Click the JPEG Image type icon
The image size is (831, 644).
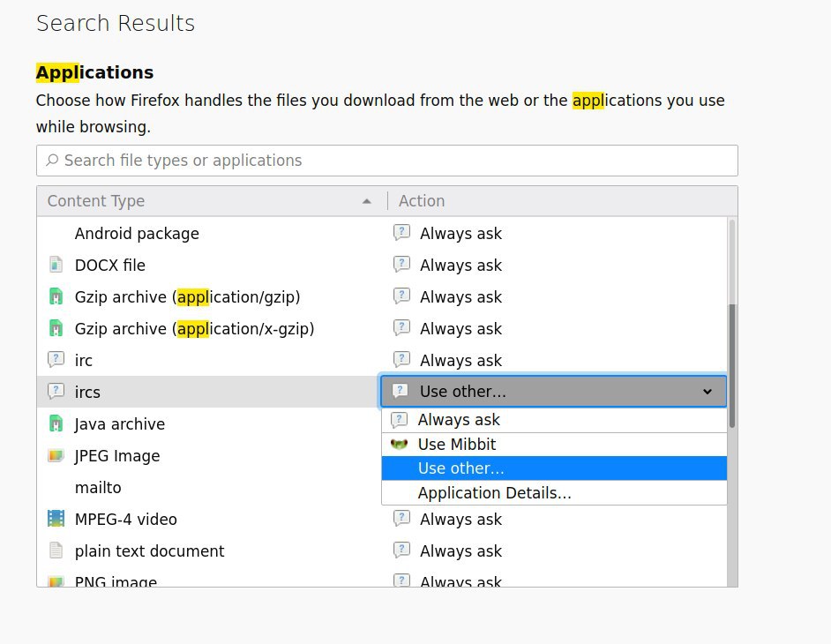tap(56, 455)
